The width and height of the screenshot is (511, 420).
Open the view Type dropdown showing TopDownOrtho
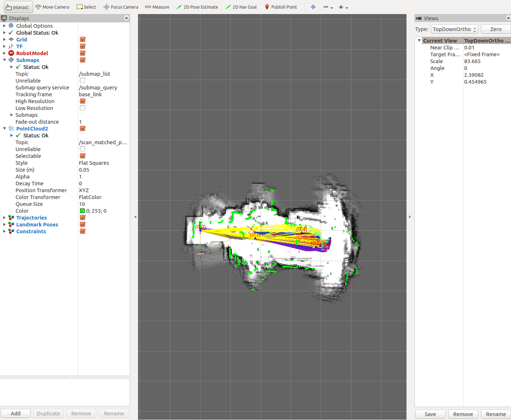pyautogui.click(x=454, y=29)
